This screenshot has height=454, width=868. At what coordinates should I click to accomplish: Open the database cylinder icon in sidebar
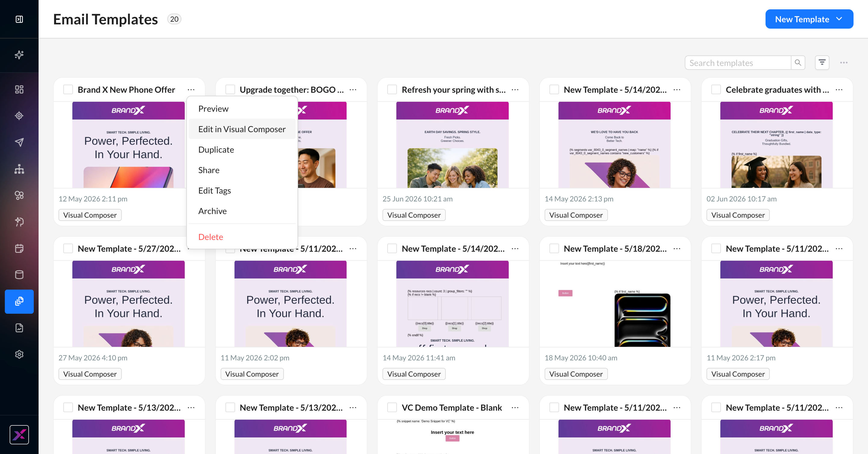(19, 275)
